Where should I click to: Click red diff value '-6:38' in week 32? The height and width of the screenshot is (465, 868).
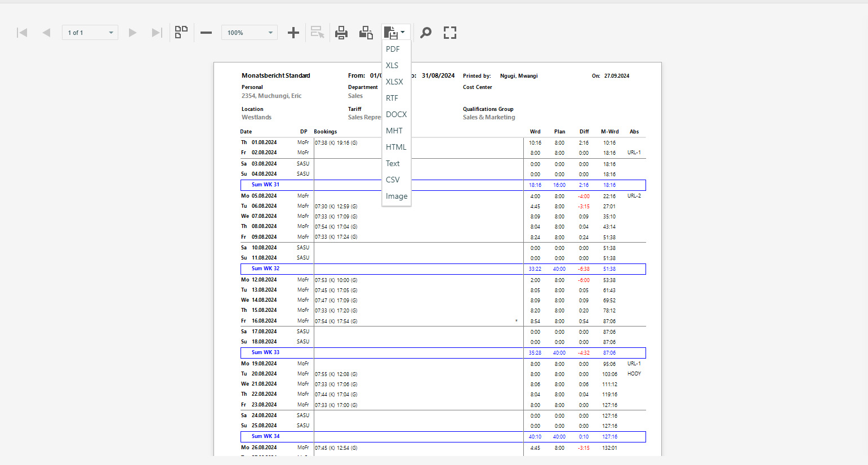click(x=584, y=269)
